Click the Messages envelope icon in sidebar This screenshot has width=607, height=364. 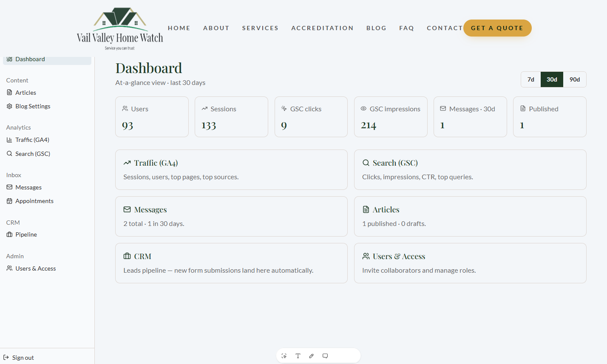pos(9,187)
